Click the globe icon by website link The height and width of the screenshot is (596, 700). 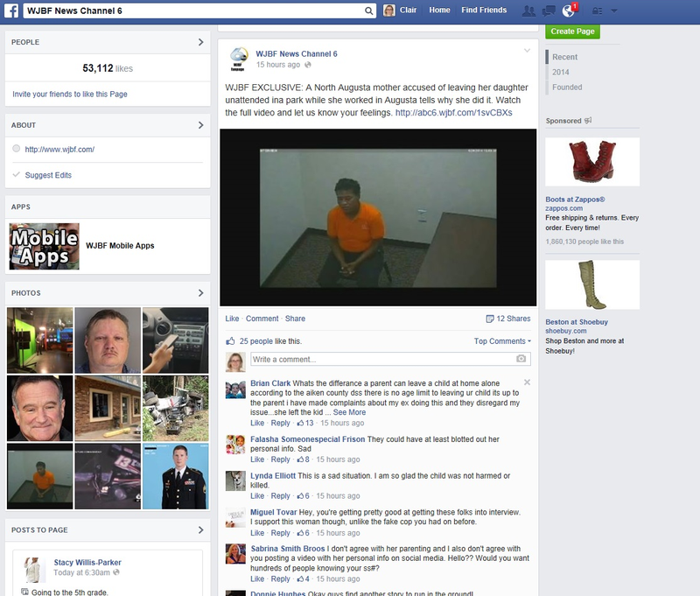[17, 149]
